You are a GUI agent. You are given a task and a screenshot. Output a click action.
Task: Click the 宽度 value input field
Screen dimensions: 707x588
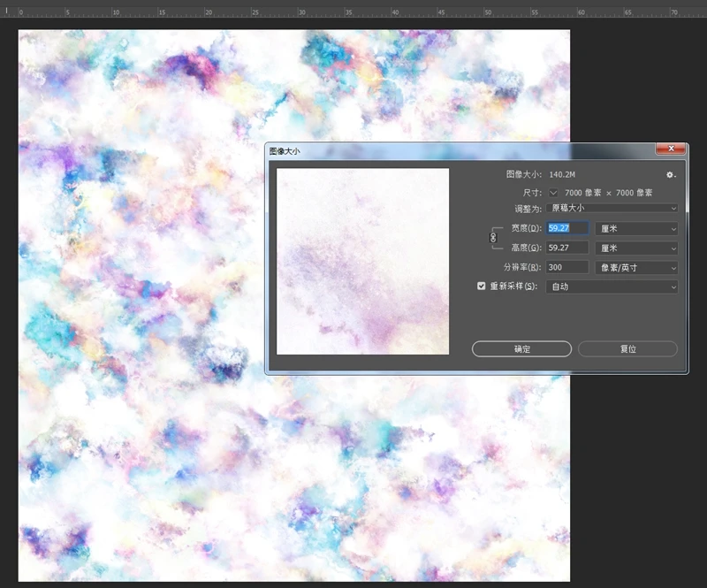click(x=567, y=228)
